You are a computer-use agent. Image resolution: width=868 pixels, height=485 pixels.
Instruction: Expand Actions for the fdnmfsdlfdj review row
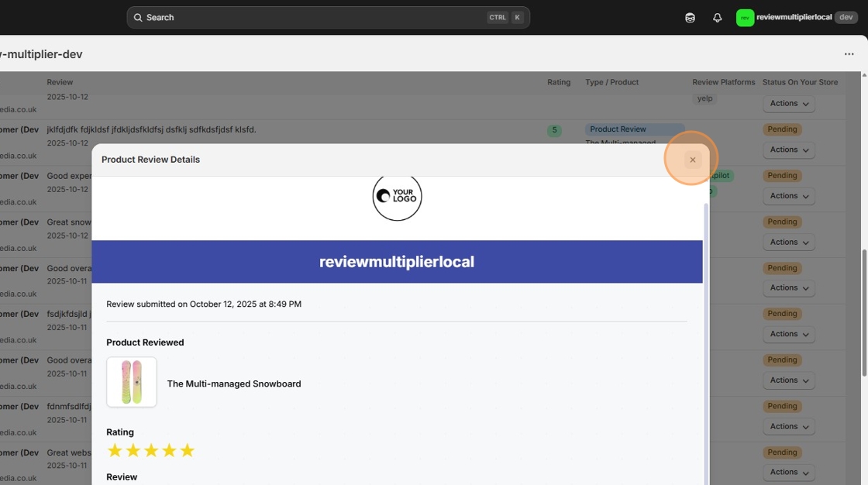[x=789, y=427]
